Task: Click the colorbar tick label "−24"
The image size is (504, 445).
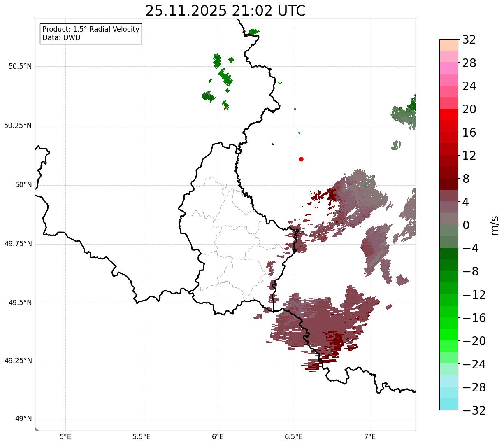Action: coord(474,364)
